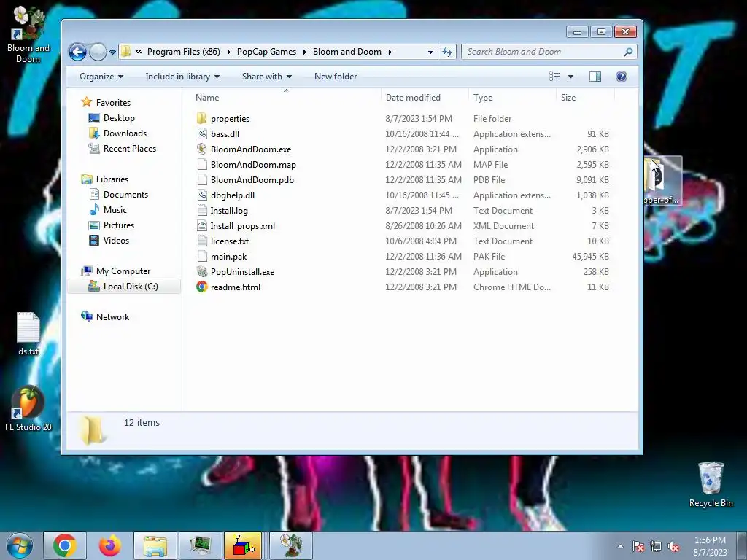747x560 pixels.
Task: Open Google Chrome from the taskbar
Action: click(65, 545)
